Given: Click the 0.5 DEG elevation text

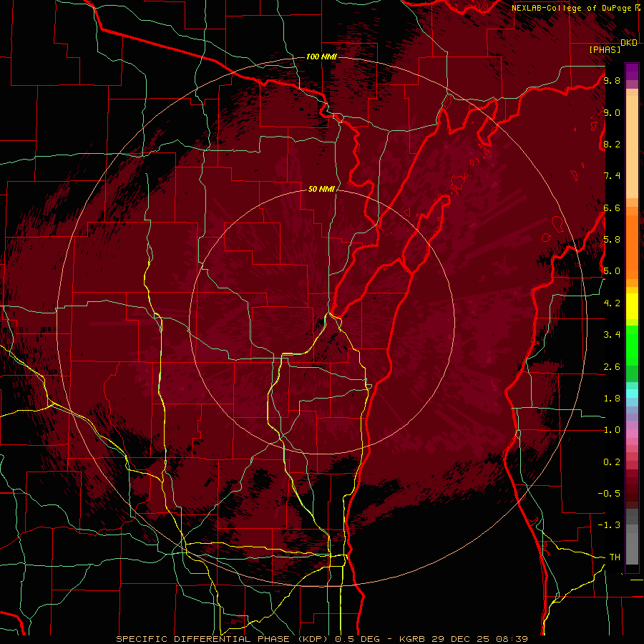Looking at the screenshot, I should point(359,639).
